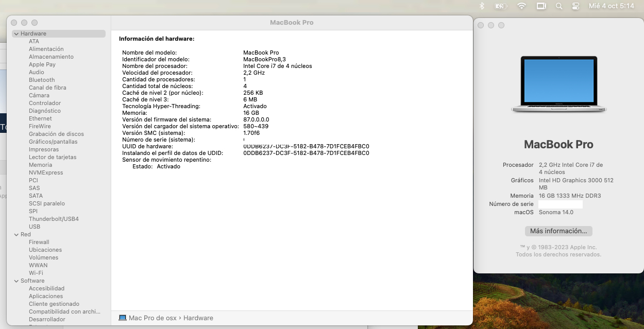Collapse the Red section in sidebar
The width and height of the screenshot is (644, 329).
[16, 234]
